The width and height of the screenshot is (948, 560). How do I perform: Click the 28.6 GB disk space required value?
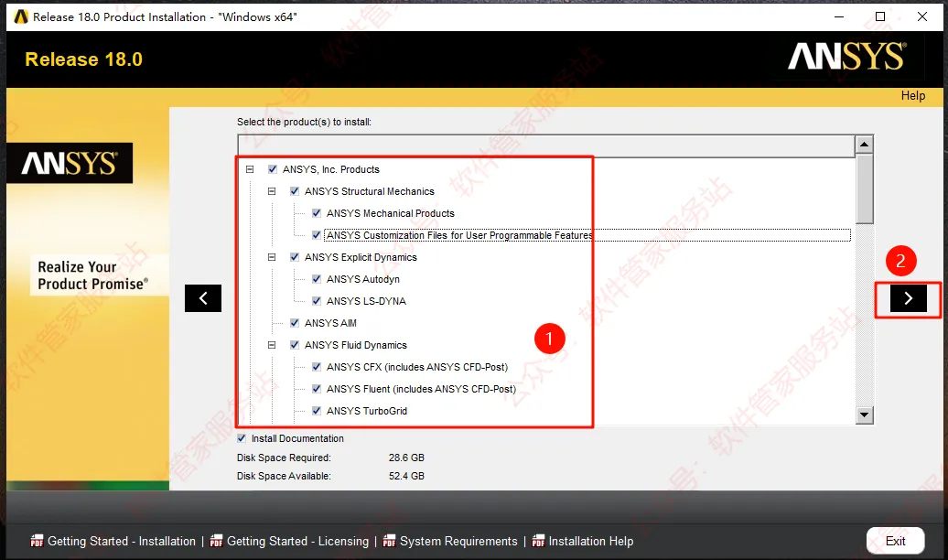coord(406,458)
